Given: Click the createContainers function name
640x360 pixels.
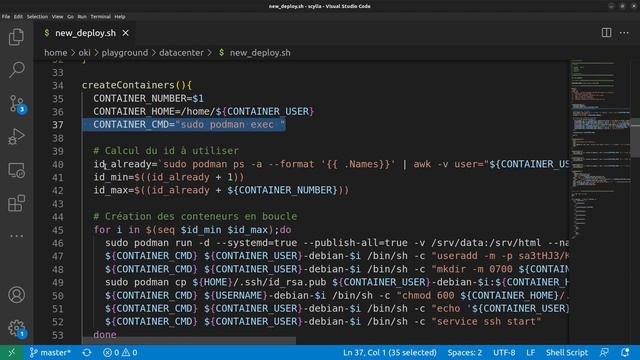Looking at the screenshot, I should 128,85.
